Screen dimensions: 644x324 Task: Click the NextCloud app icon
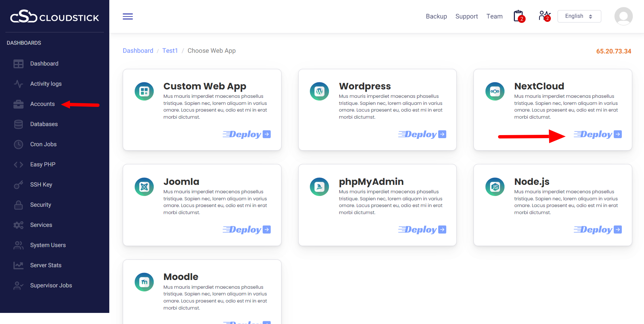click(495, 91)
